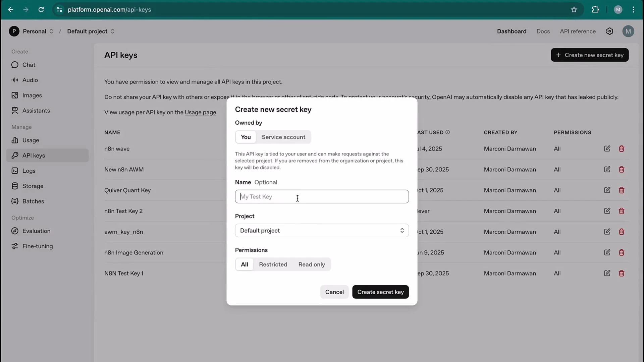The height and width of the screenshot is (362, 644).
Task: Go to the Dashboard tab
Action: (x=512, y=31)
